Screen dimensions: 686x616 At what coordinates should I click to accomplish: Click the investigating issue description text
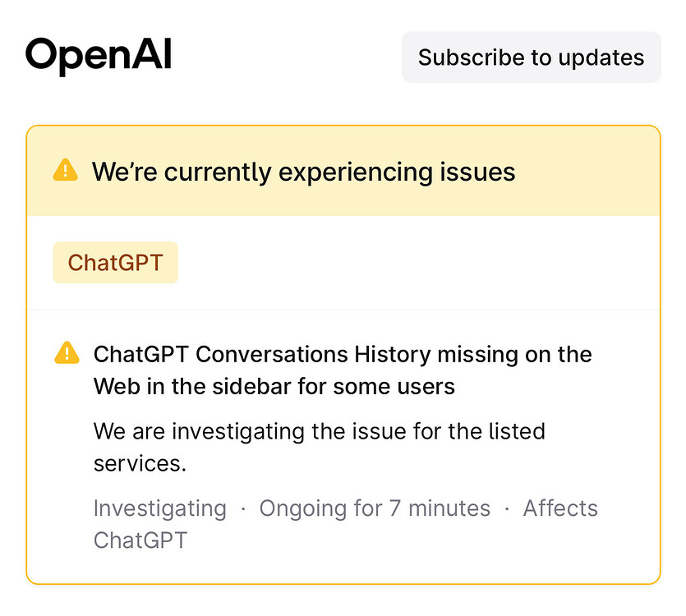pyautogui.click(x=319, y=446)
